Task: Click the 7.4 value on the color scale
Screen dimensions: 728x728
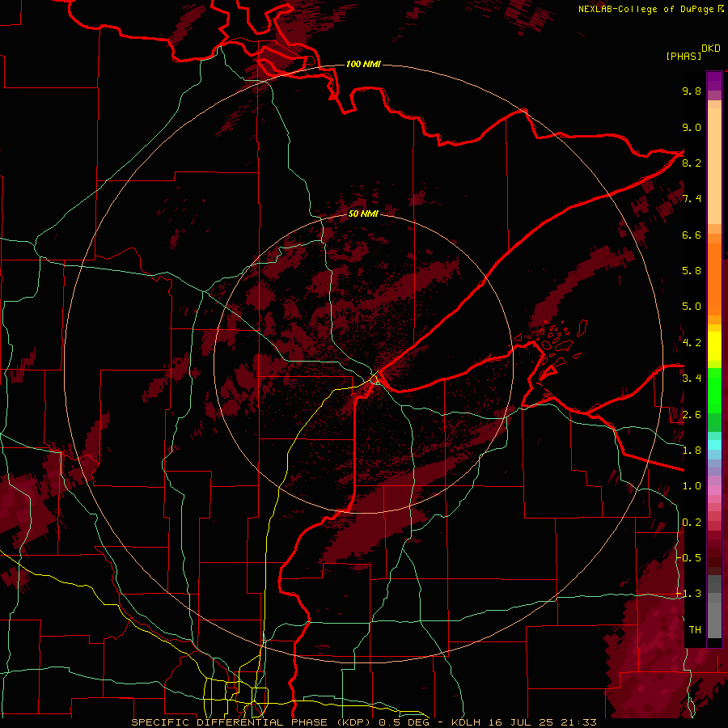Action: [692, 199]
